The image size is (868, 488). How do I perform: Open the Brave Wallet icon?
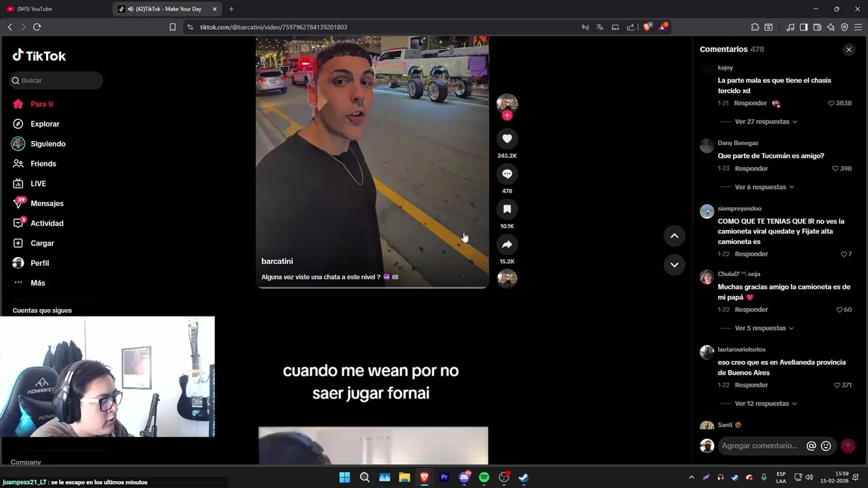point(817,27)
